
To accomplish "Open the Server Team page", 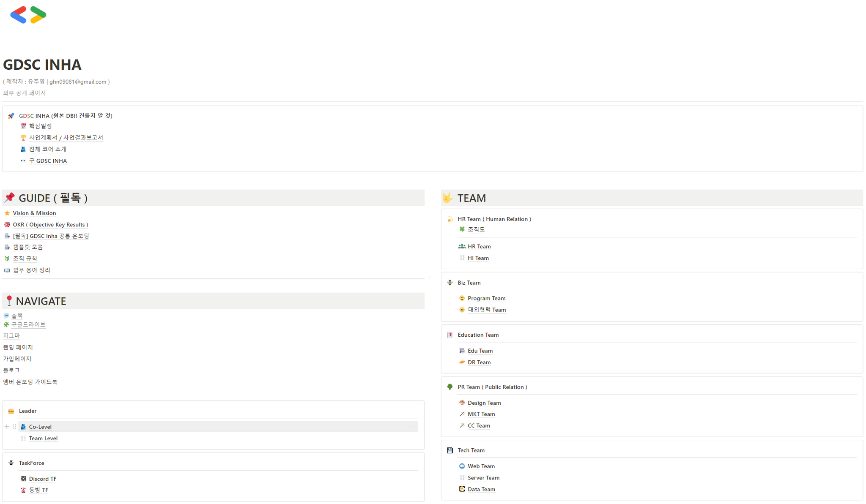I will pyautogui.click(x=483, y=478).
